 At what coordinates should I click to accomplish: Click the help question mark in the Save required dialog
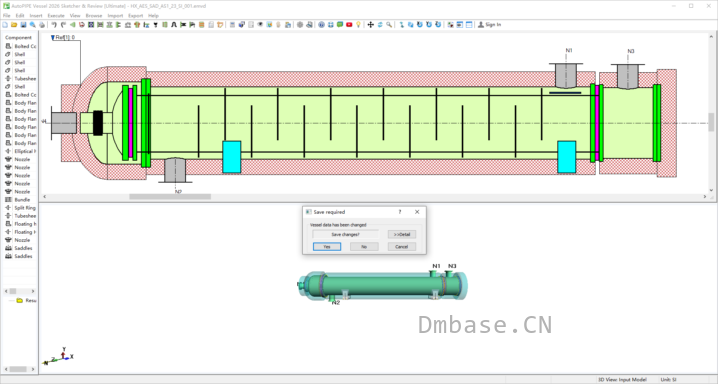(400, 212)
